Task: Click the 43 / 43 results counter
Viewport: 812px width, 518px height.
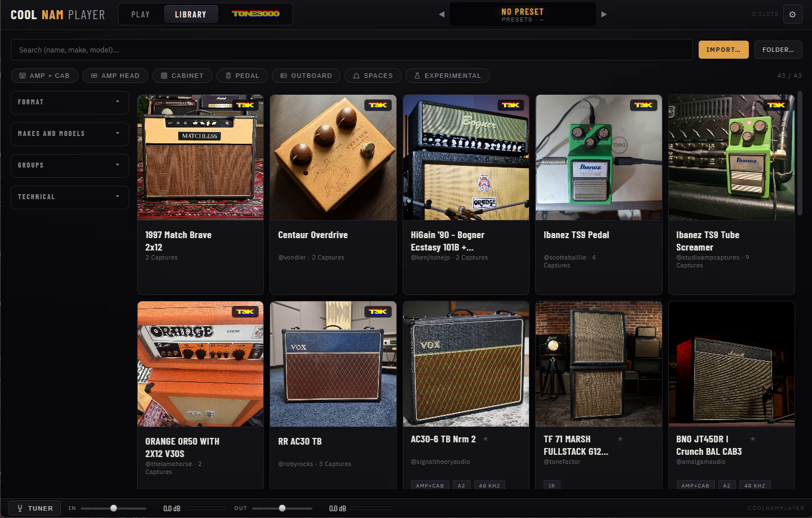Action: 789,76
